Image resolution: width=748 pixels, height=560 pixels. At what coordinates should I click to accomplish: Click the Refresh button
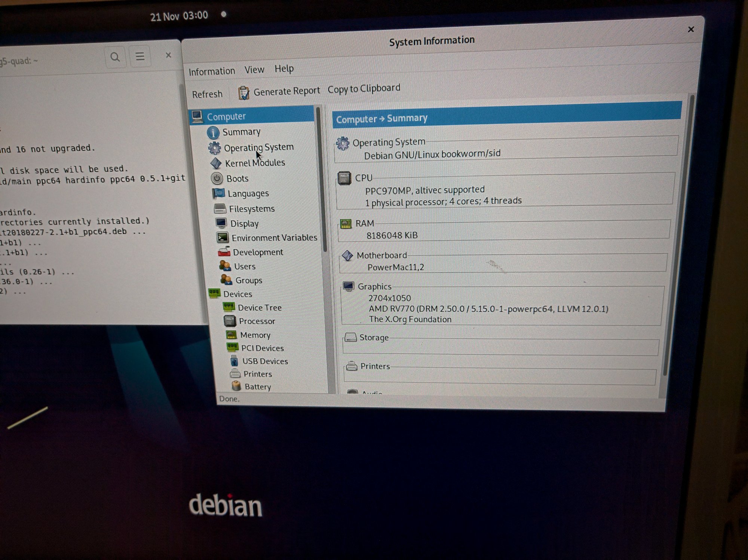[207, 94]
